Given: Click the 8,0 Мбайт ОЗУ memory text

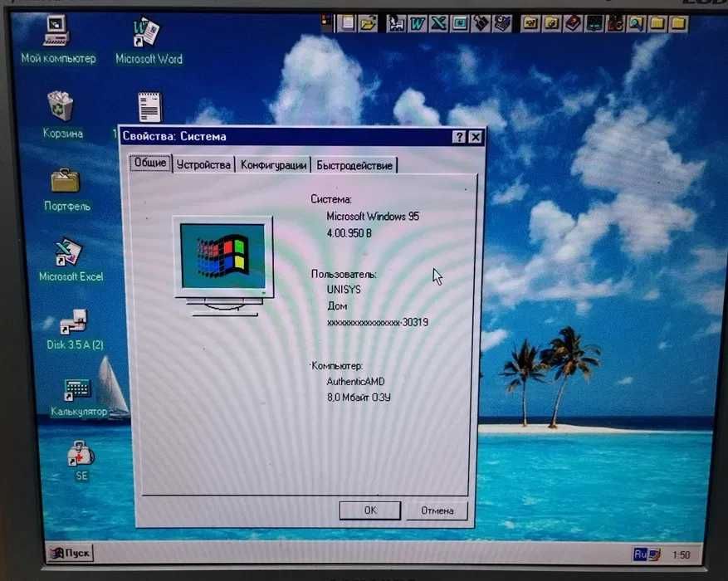Looking at the screenshot, I should (x=359, y=398).
